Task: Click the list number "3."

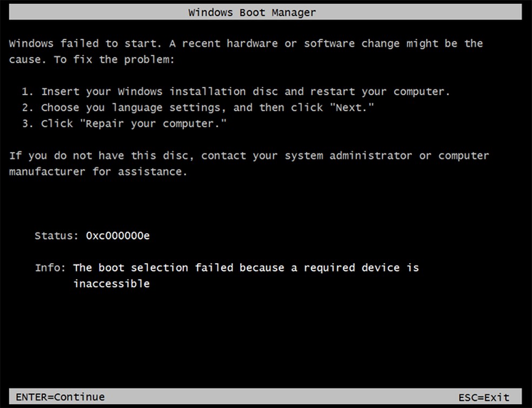Action: click(28, 124)
